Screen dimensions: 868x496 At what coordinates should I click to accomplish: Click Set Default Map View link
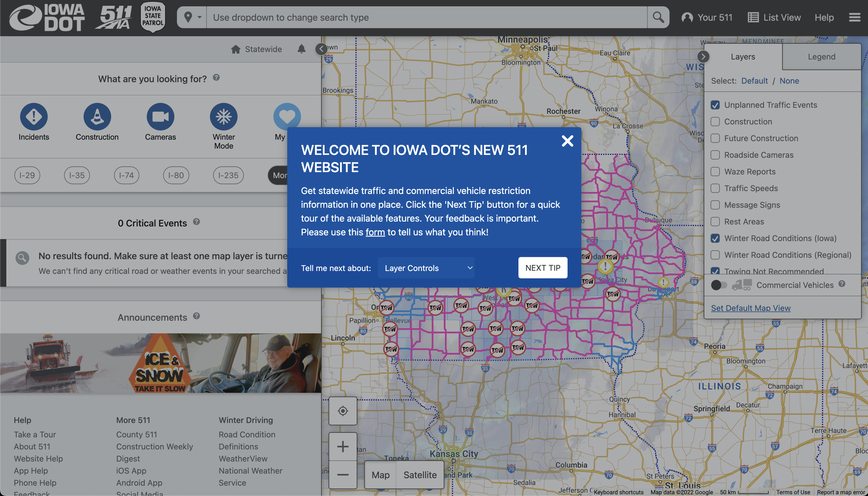[x=751, y=307]
